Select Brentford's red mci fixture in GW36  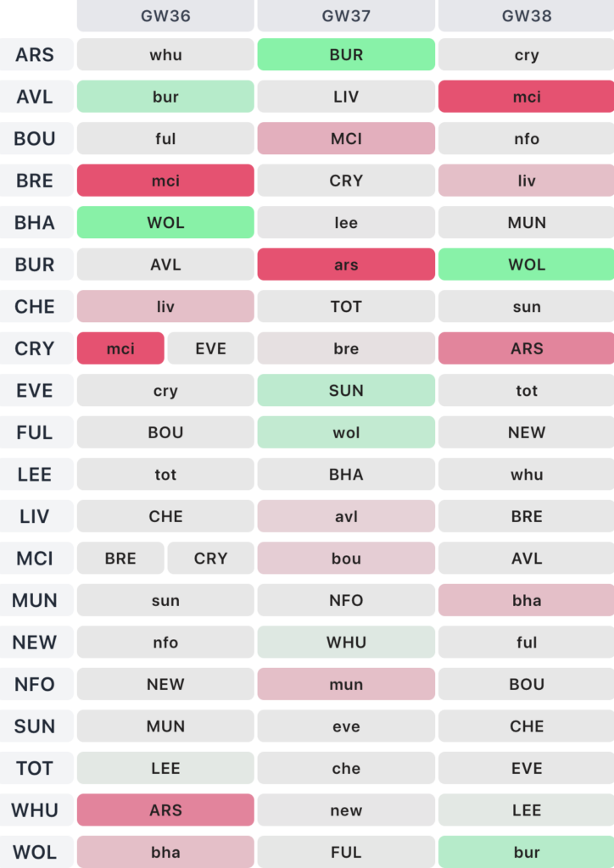click(165, 181)
